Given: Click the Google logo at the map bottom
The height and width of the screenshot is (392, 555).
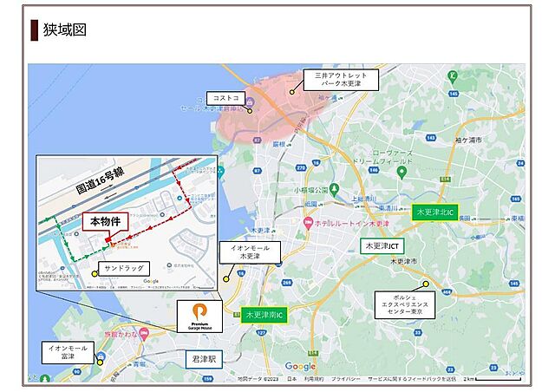Looking at the screenshot, I should [x=300, y=367].
